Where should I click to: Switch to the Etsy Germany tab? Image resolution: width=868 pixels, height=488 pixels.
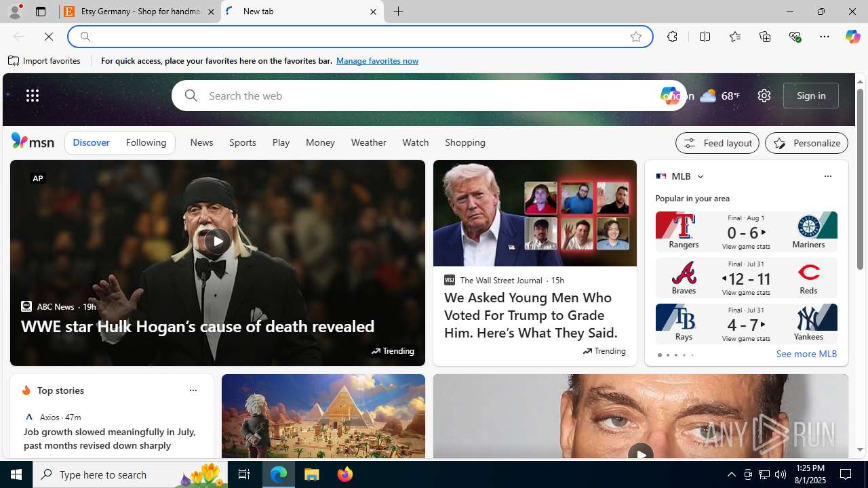pyautogui.click(x=140, y=12)
